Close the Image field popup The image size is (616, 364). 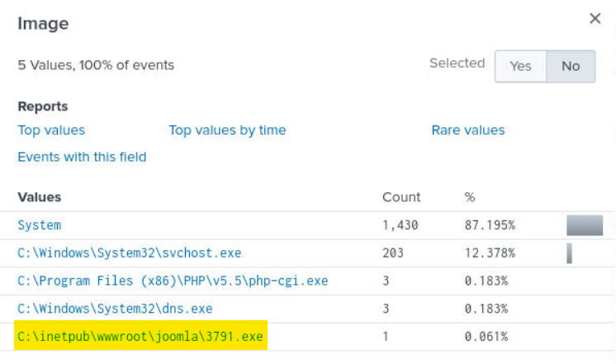(595, 19)
